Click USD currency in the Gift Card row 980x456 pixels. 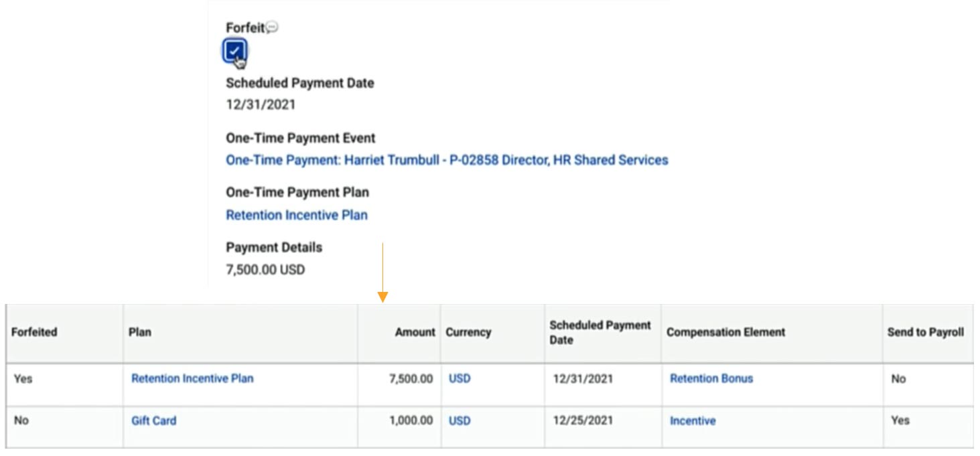[x=460, y=421]
